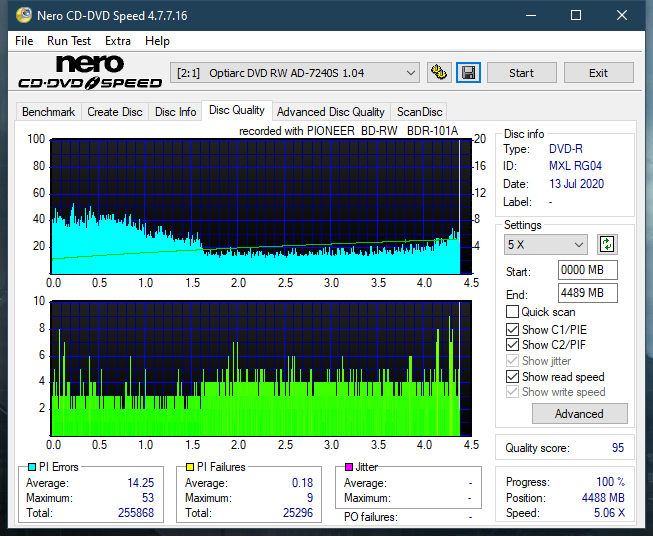Toggle Show read speed checkbox
653x536 pixels.
click(512, 376)
